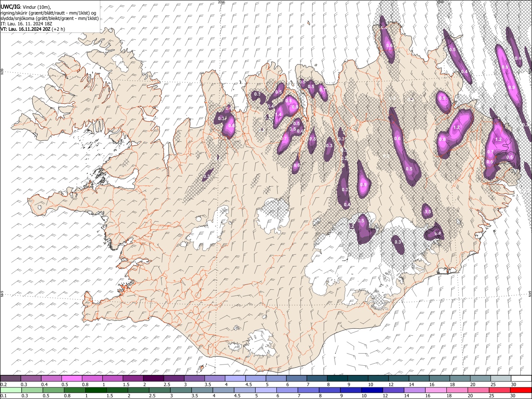
Task: Pick the top-scale dark purple swatch from 2 to 2.5
Action: pyautogui.click(x=153, y=379)
